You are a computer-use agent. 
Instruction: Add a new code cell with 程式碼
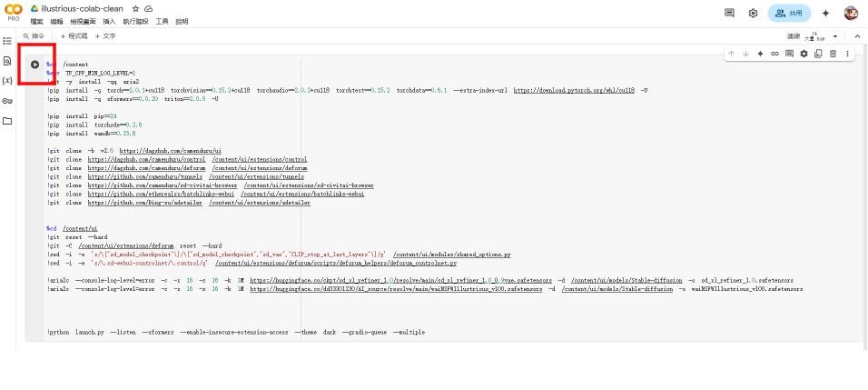pos(74,35)
